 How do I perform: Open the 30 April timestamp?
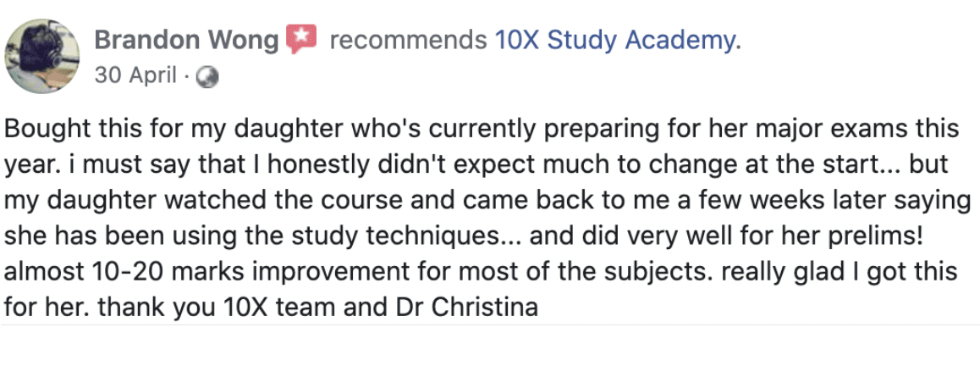tap(135, 75)
